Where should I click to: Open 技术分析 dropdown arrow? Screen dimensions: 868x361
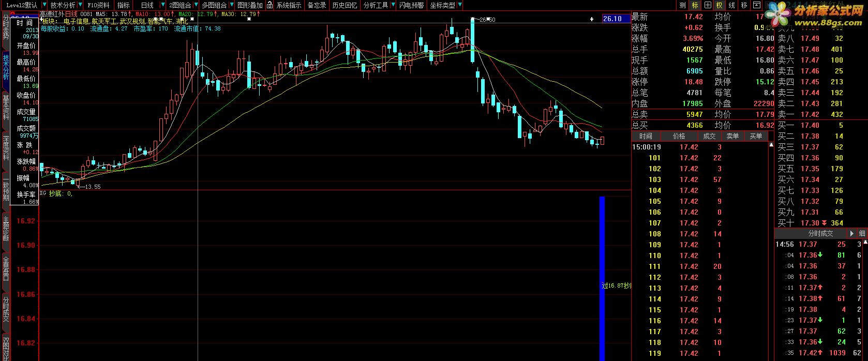[79, 5]
